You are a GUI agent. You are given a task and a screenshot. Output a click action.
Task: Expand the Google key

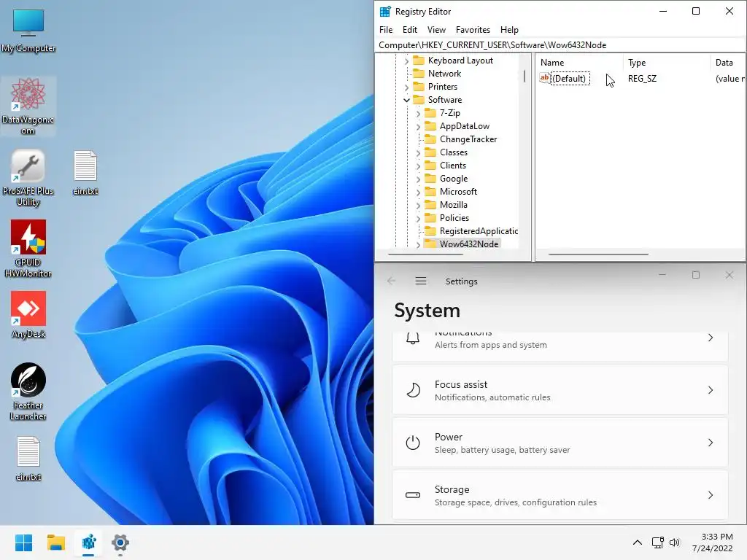click(418, 179)
